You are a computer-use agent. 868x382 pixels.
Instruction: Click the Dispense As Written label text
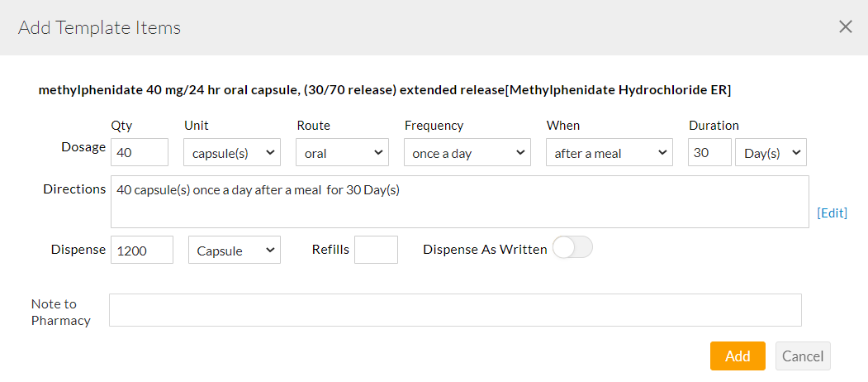[x=485, y=249]
